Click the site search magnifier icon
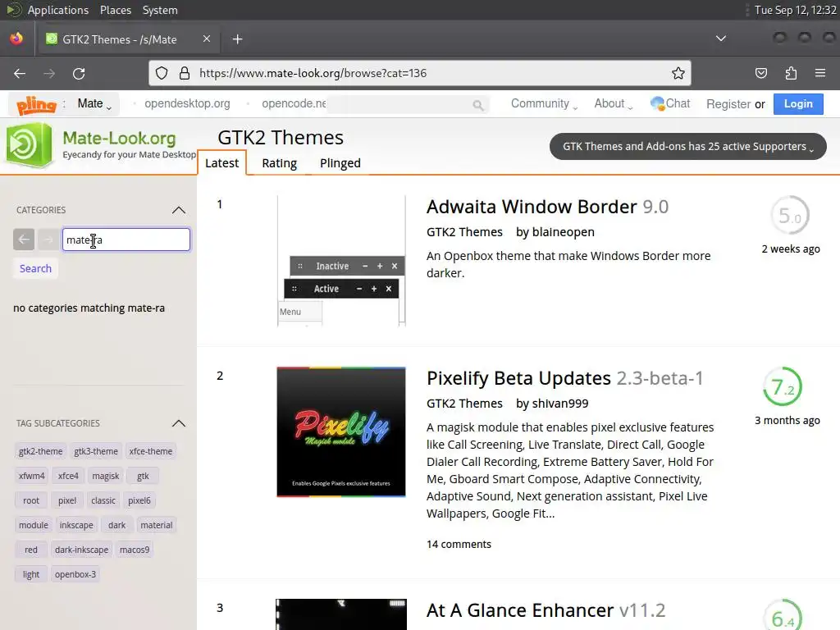The width and height of the screenshot is (840, 630). pyautogui.click(x=478, y=105)
